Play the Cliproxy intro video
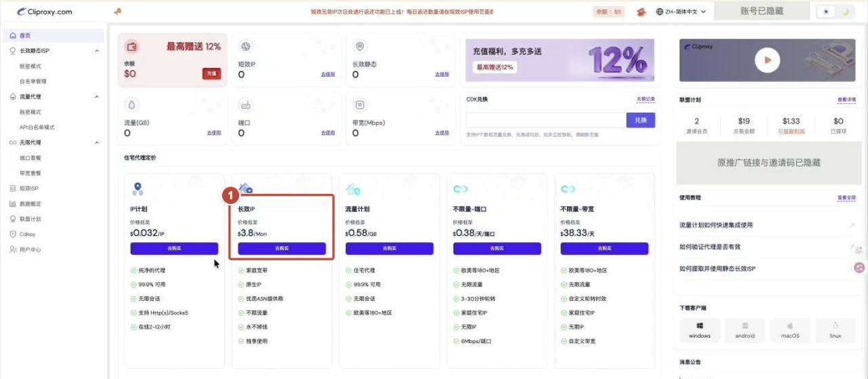This screenshot has width=868, height=379. [767, 60]
